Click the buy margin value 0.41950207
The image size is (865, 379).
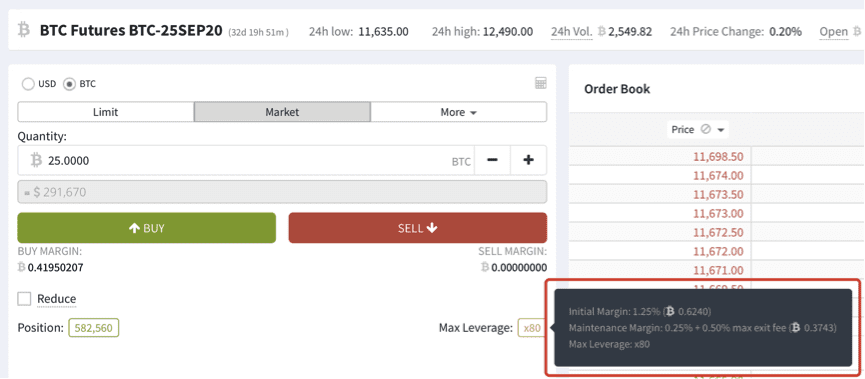point(55,268)
